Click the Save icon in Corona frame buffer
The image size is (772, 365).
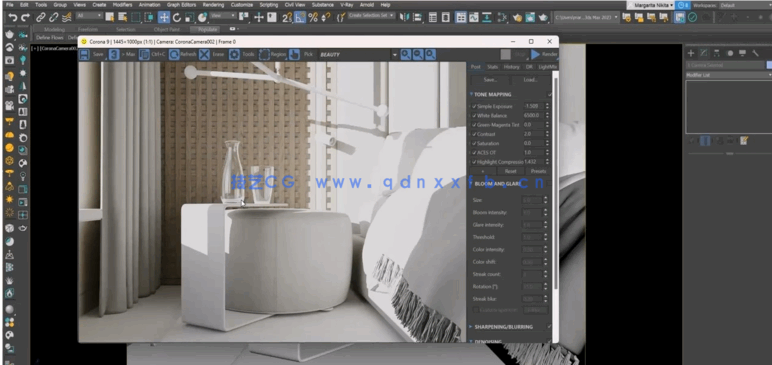click(x=84, y=54)
